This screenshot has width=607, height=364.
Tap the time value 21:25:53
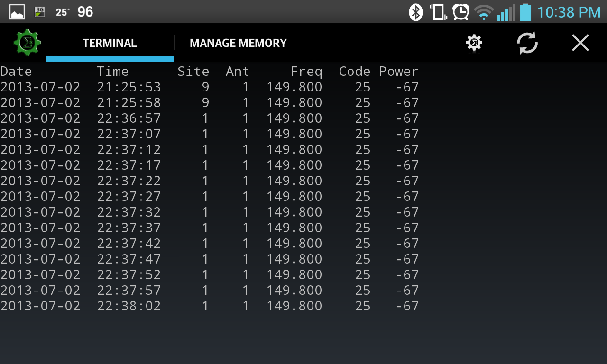click(x=129, y=87)
